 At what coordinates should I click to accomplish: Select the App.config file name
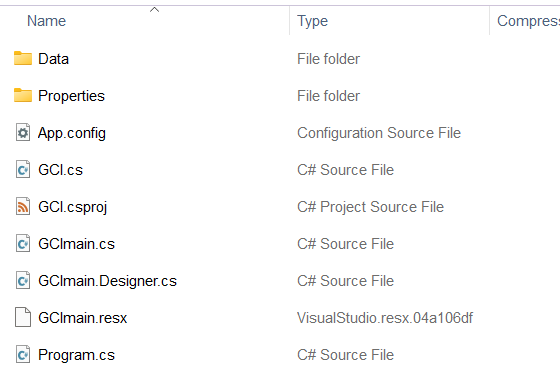tap(72, 133)
